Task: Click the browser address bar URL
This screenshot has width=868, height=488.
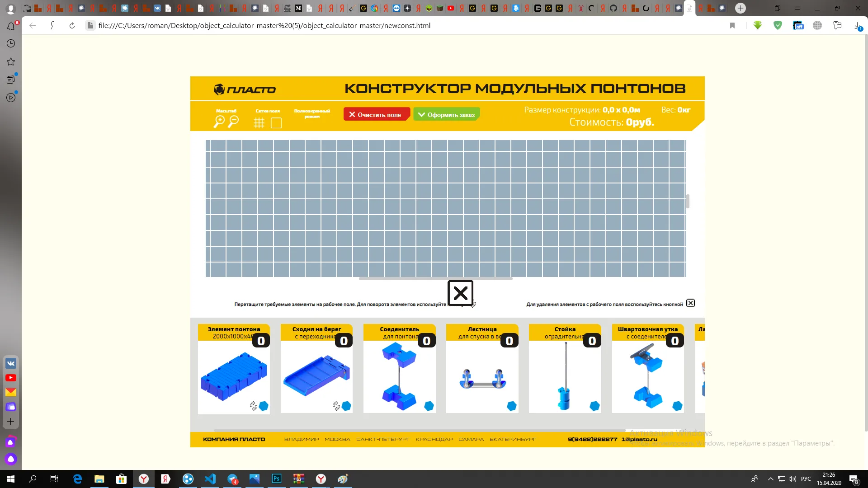Action: 264,26
